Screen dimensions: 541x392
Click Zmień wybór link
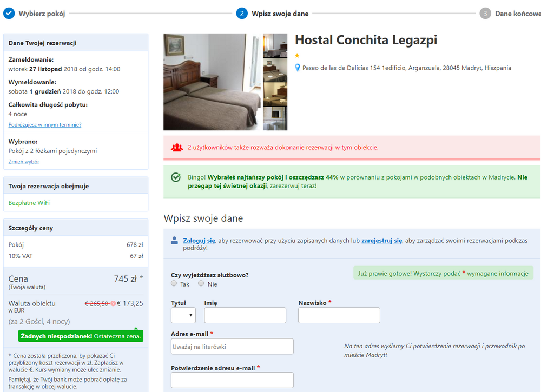tap(24, 162)
